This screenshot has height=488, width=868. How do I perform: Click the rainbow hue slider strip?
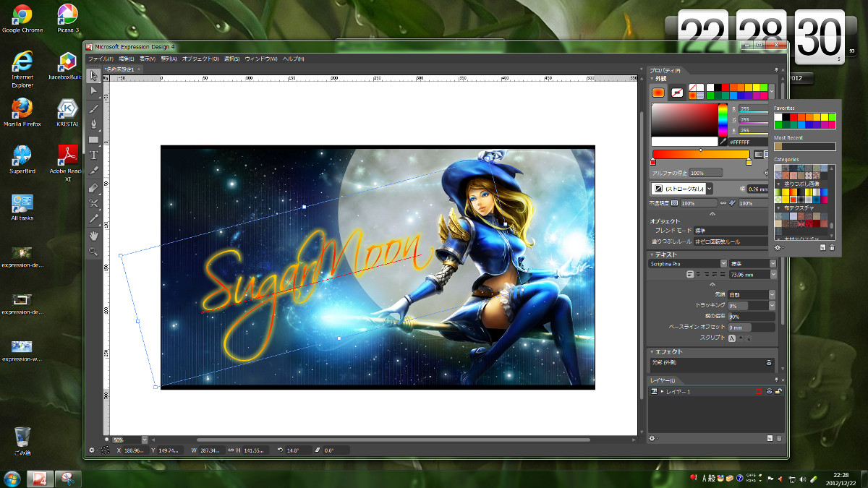coord(723,119)
